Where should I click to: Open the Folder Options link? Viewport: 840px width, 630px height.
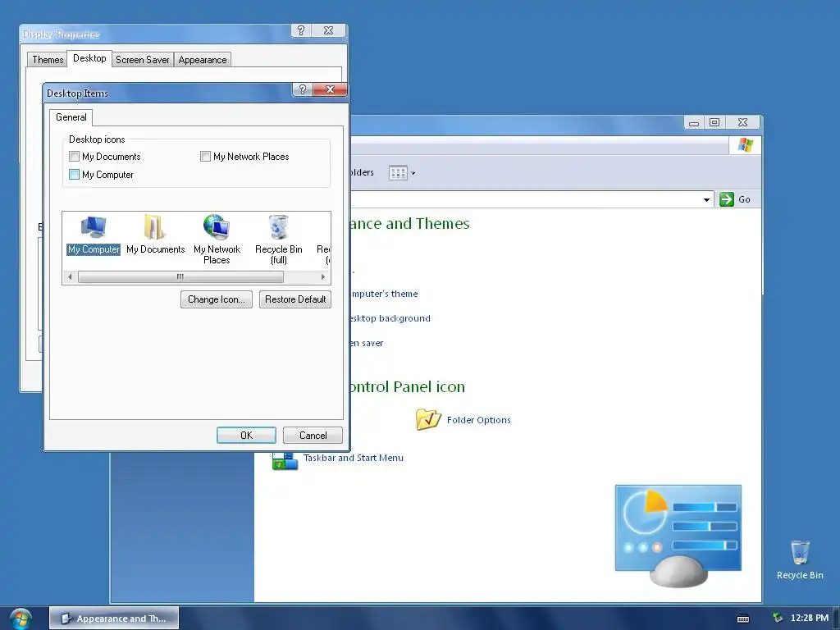479,420
